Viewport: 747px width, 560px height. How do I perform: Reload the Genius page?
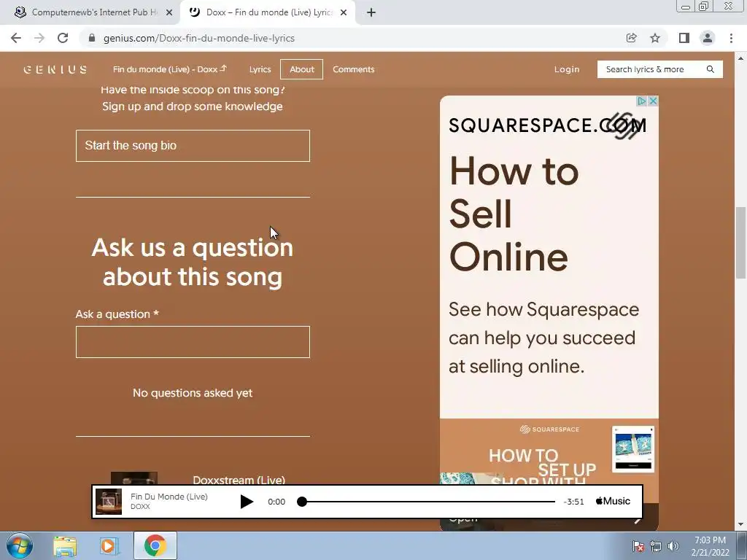[x=63, y=38]
